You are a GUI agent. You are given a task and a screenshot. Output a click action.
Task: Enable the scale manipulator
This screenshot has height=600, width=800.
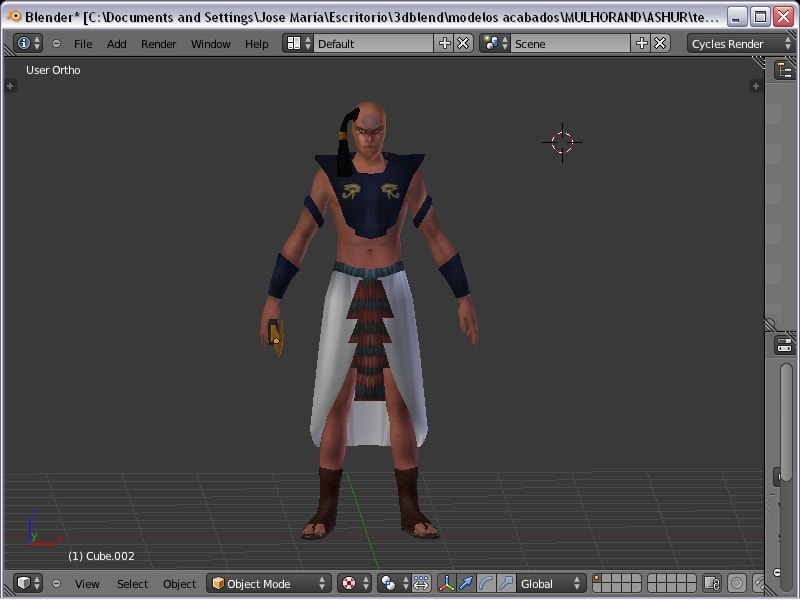(x=506, y=583)
